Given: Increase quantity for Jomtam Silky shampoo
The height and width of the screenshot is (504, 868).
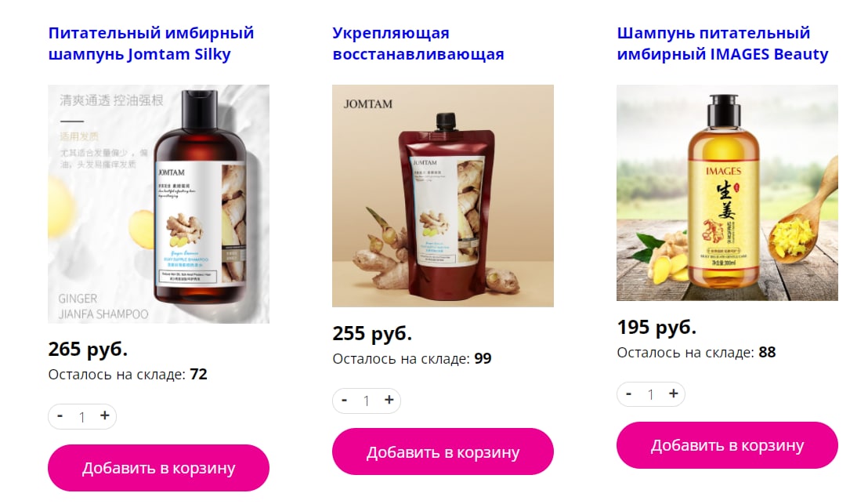Looking at the screenshot, I should coord(105,416).
